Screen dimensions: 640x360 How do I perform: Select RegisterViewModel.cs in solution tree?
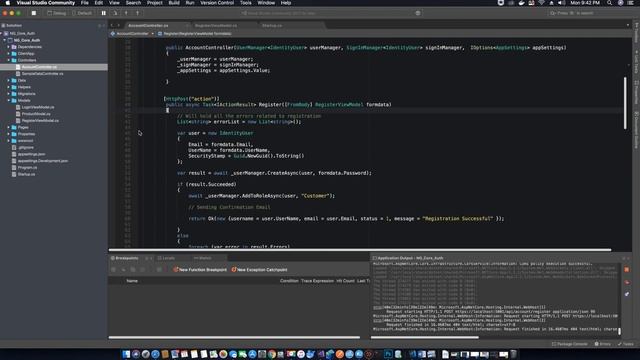pos(40,120)
